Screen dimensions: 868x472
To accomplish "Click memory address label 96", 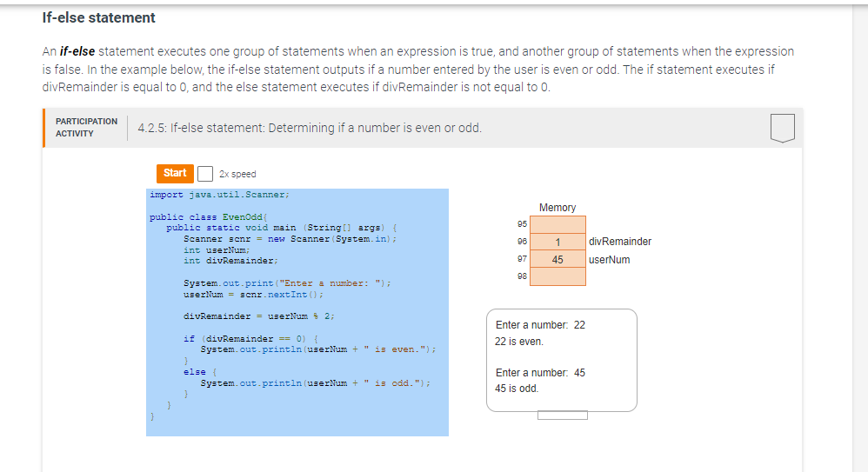I will [522, 242].
